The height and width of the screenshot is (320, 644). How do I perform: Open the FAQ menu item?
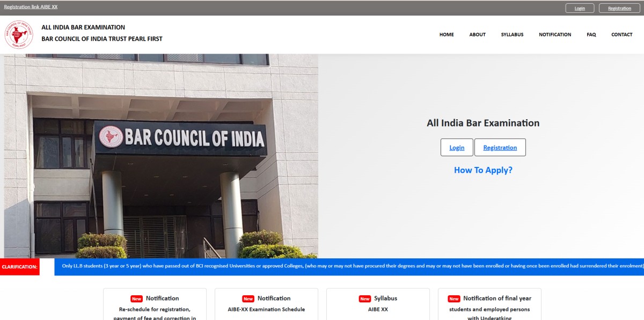pos(591,34)
